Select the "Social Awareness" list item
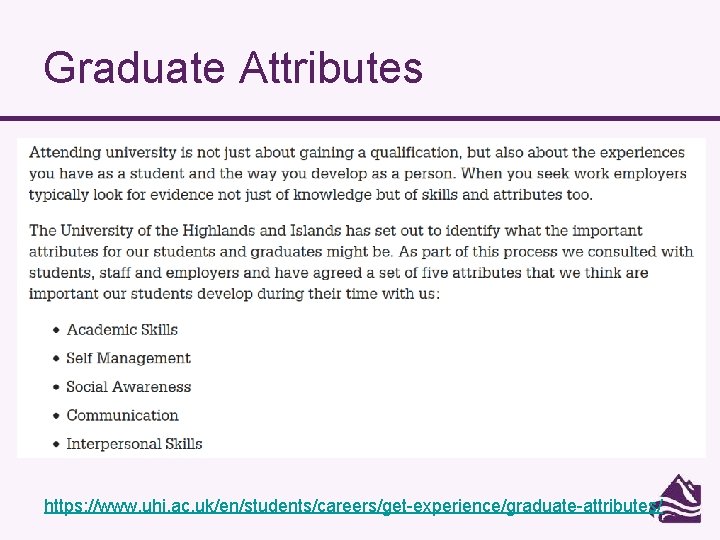 tap(128, 387)
